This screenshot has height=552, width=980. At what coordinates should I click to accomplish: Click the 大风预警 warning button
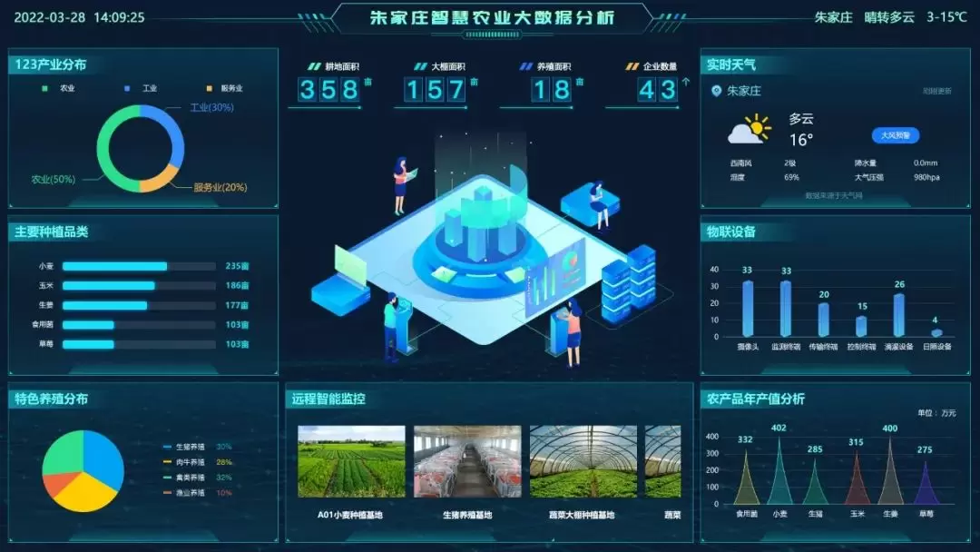click(895, 135)
